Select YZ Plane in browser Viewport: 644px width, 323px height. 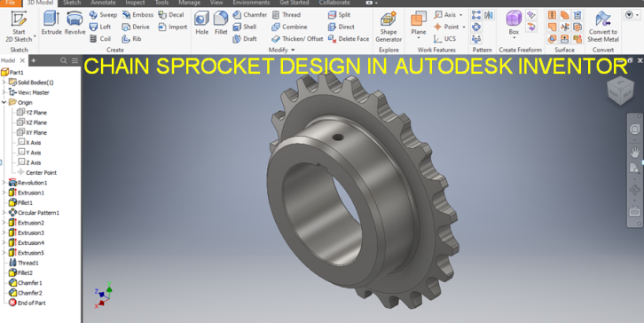coord(32,112)
